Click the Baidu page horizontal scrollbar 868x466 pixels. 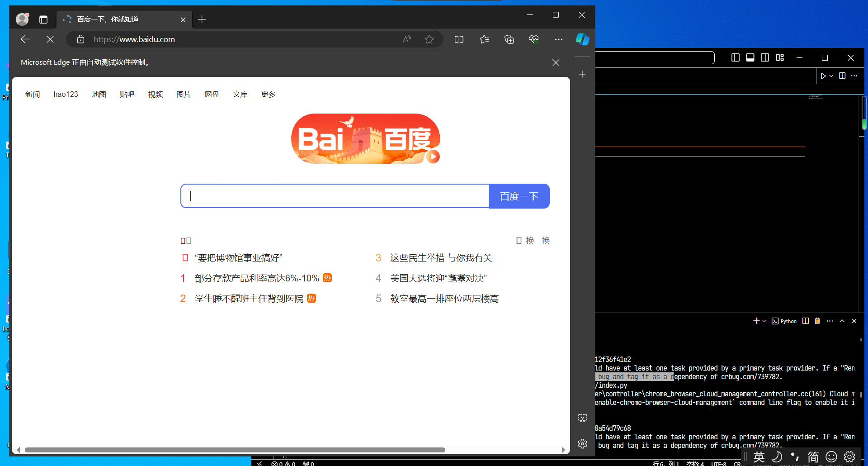[x=235, y=450]
